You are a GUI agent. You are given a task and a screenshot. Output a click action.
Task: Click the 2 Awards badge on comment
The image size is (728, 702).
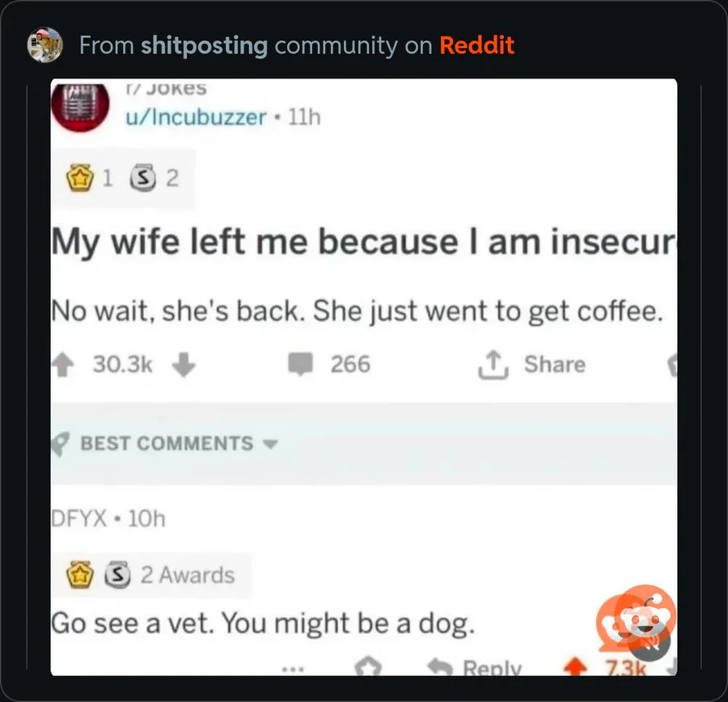152,575
